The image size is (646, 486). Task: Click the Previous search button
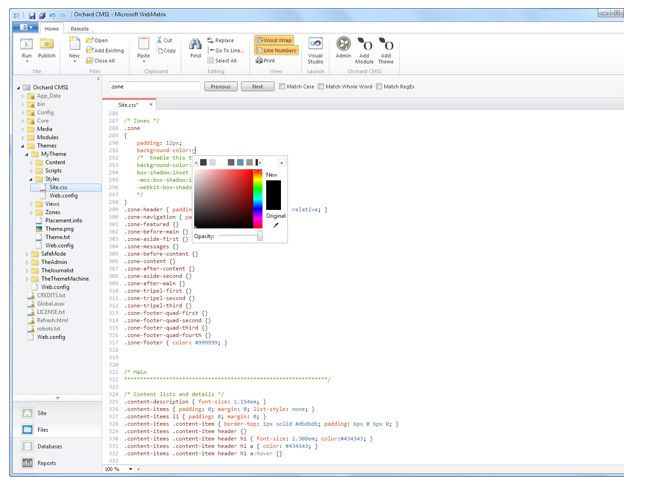221,86
